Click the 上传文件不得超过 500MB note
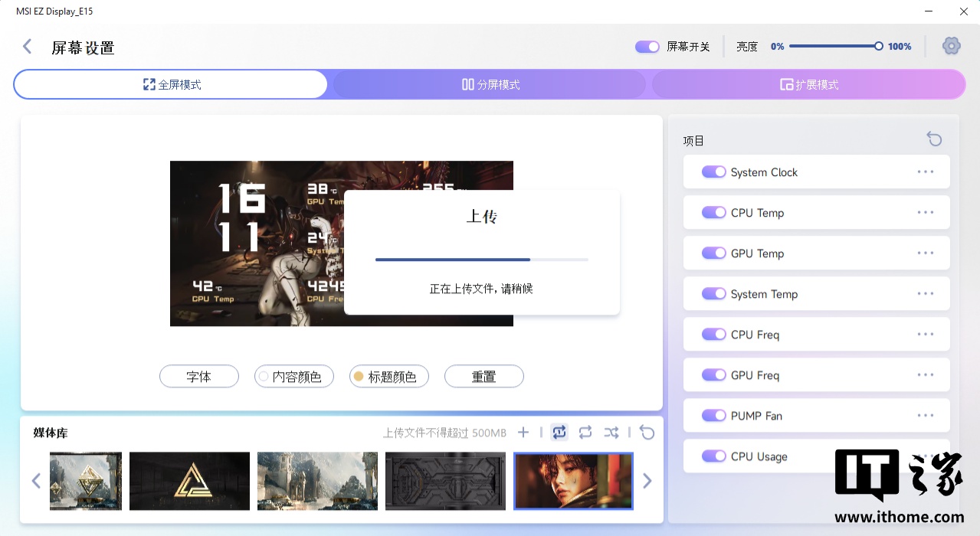The width and height of the screenshot is (980, 536). (444, 433)
